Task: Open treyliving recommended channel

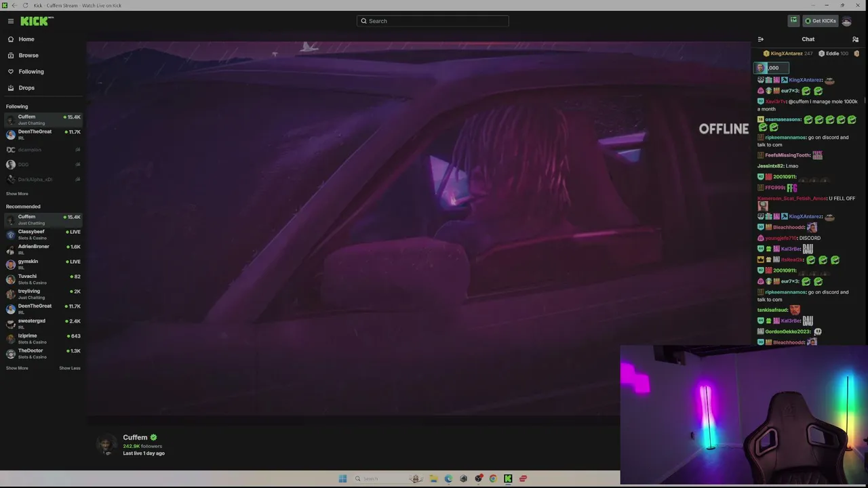Action: (43, 294)
